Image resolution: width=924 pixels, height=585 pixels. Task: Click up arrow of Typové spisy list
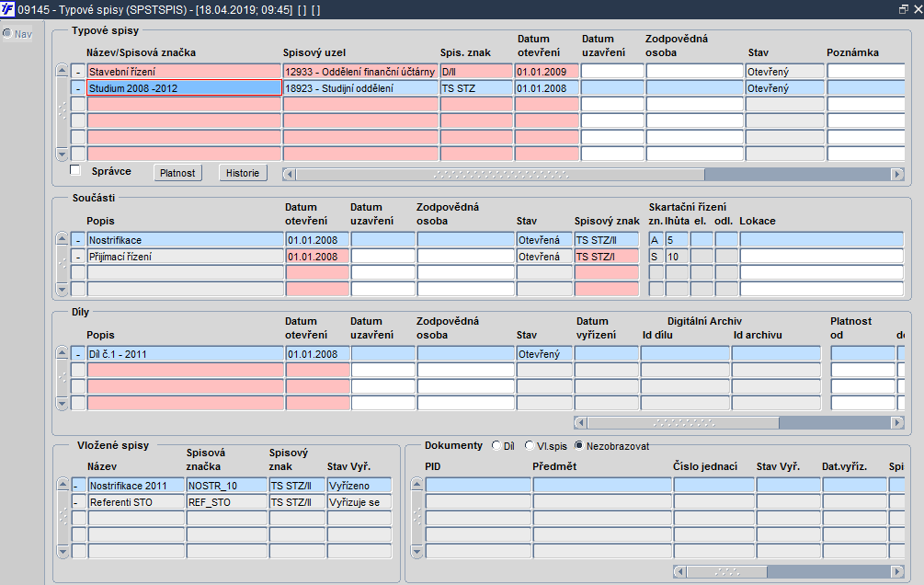tap(62, 70)
